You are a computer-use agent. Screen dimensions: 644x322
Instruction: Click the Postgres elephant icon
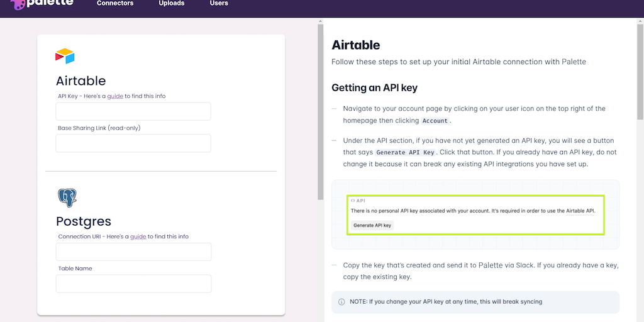(67, 198)
